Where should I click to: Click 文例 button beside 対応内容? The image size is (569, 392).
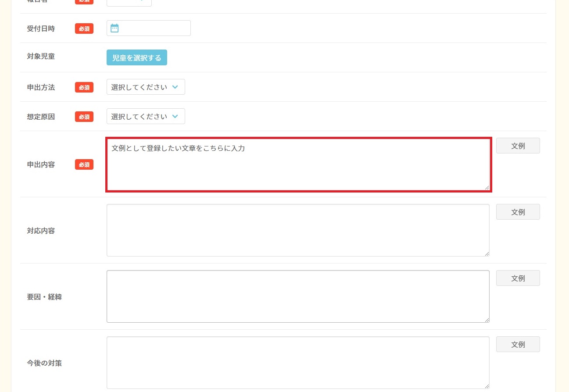pos(518,212)
